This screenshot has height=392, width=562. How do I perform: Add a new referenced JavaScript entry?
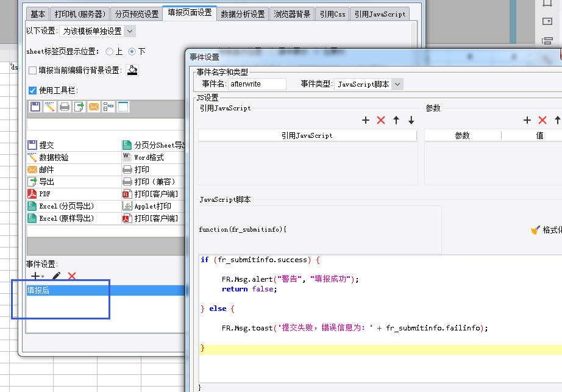[366, 120]
